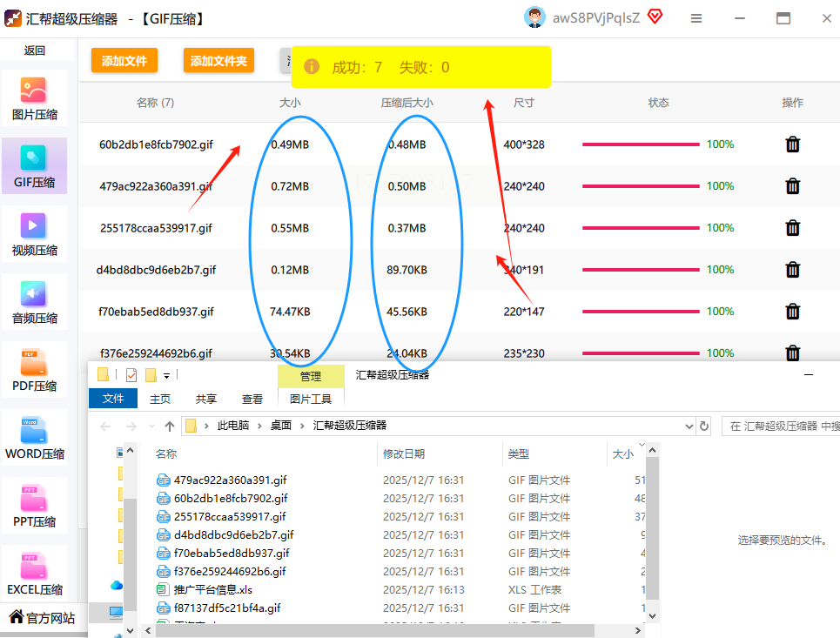Viewport: 840px width, 638px height.
Task: Select the GIF压缩 sidebar tool
Action: 34,166
